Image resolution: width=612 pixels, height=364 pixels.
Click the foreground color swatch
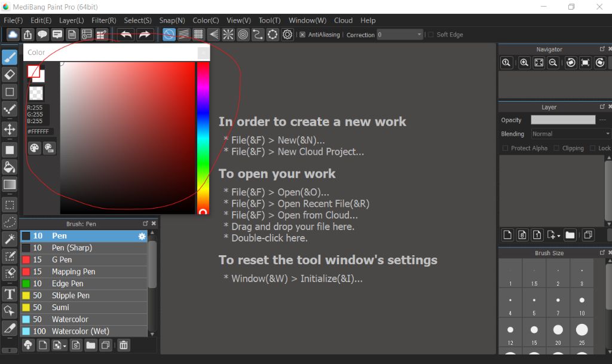coord(33,71)
